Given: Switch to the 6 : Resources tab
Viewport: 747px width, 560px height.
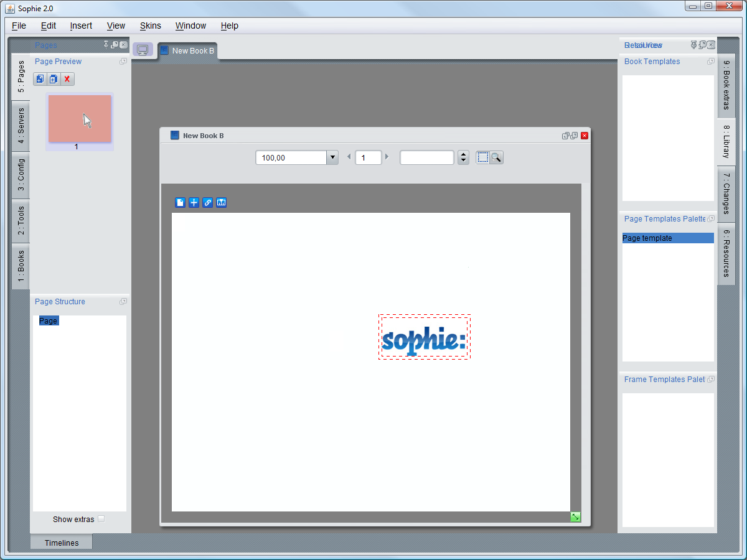Looking at the screenshot, I should coord(726,254).
